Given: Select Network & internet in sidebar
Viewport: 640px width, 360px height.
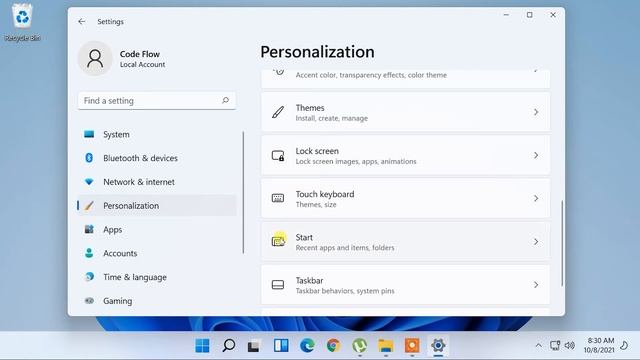Looking at the screenshot, I should (x=157, y=182).
